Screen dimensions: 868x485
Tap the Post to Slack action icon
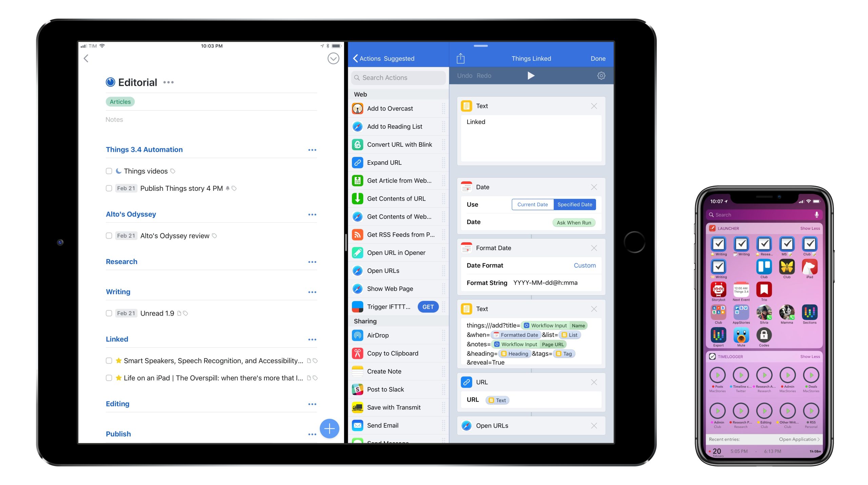[357, 389]
